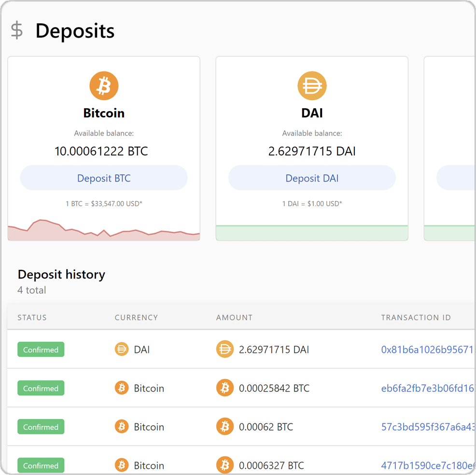Click the Bitcoin icon in the second history row
Screen dimensions: 476x475
(121, 388)
